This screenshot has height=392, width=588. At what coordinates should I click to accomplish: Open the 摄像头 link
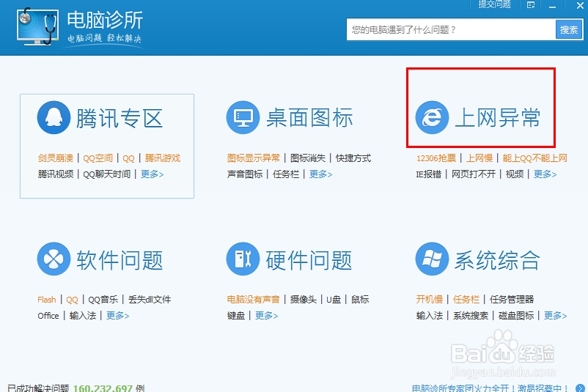(x=304, y=300)
